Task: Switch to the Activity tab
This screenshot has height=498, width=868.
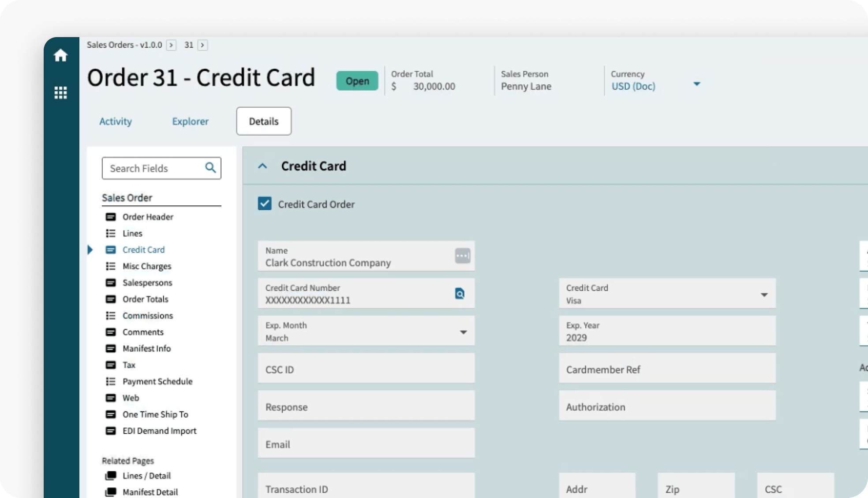Action: coord(116,121)
